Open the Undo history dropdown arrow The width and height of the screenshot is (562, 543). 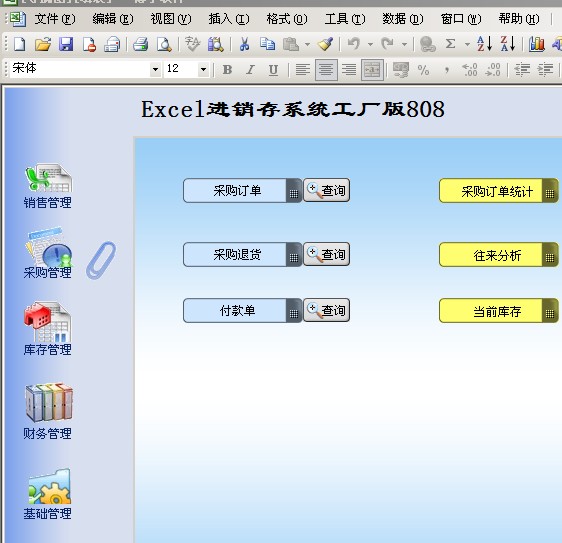coord(370,45)
